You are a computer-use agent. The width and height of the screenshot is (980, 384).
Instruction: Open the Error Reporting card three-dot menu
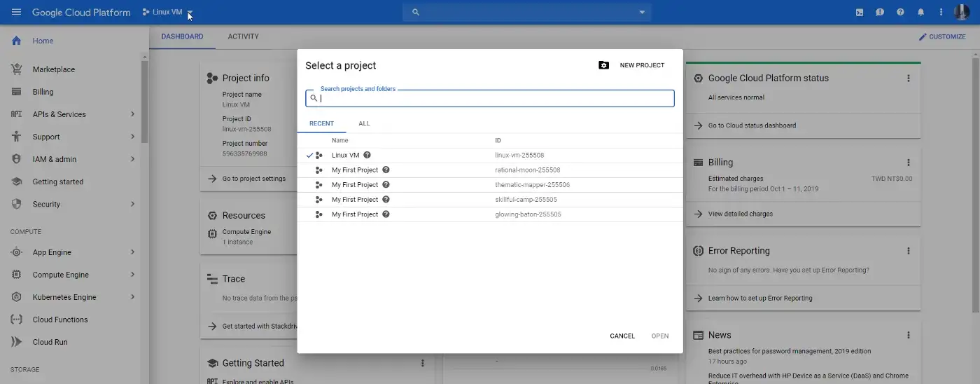click(909, 251)
